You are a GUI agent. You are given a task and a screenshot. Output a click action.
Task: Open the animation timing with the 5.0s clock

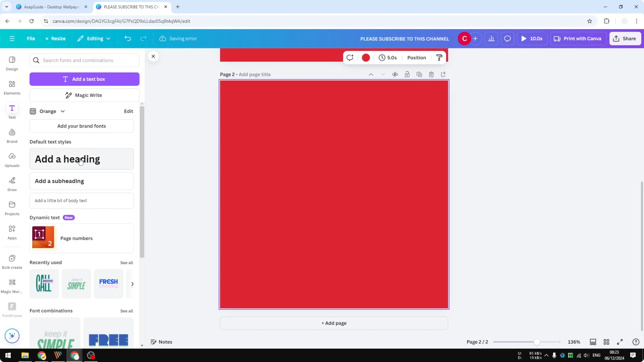click(x=388, y=58)
